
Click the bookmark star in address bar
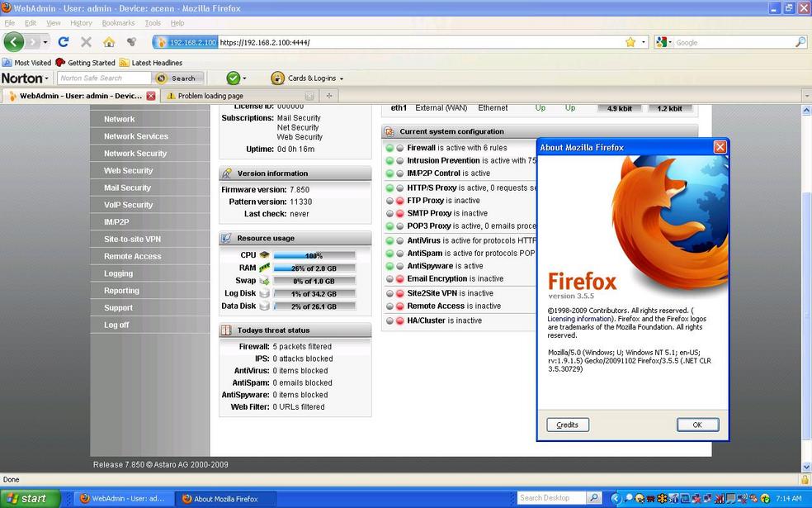coord(630,42)
